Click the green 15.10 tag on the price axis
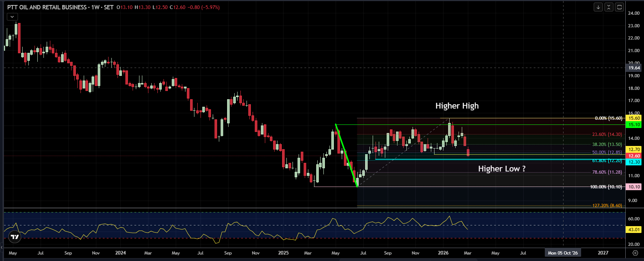Image resolution: width=644 pixels, height=261 pixels. pos(634,125)
